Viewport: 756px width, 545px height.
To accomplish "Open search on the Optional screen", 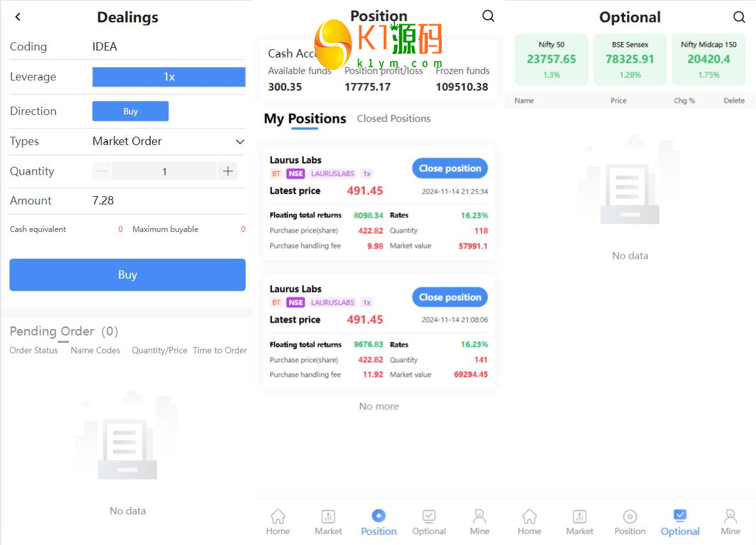I will point(739,17).
